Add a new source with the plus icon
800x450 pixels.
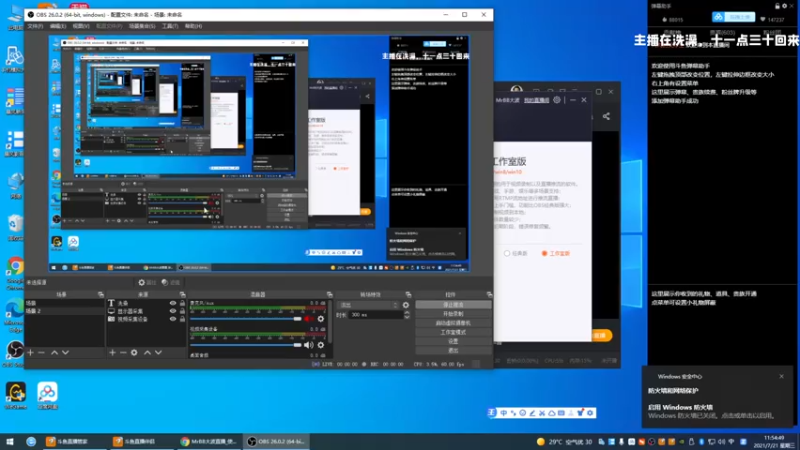(112, 353)
